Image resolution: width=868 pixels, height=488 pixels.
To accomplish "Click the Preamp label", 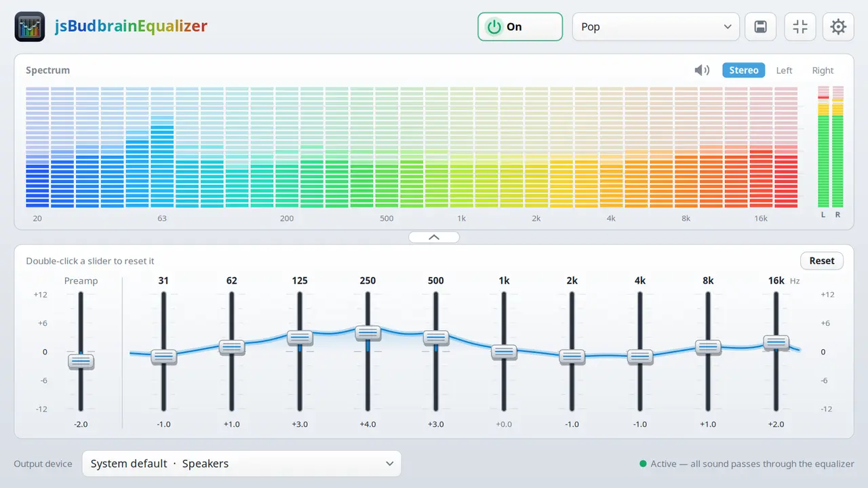I will coord(81,281).
